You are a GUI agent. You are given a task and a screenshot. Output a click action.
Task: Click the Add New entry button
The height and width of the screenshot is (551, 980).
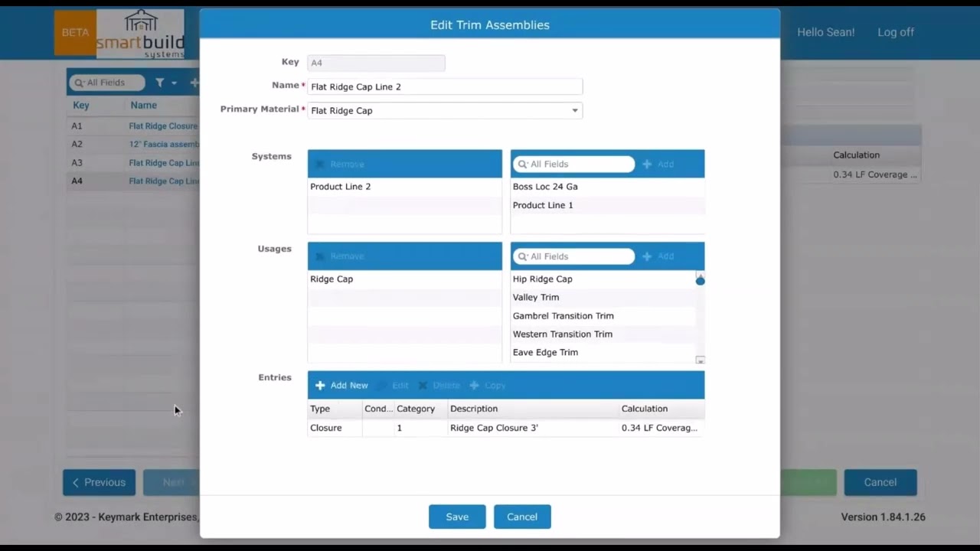(341, 385)
